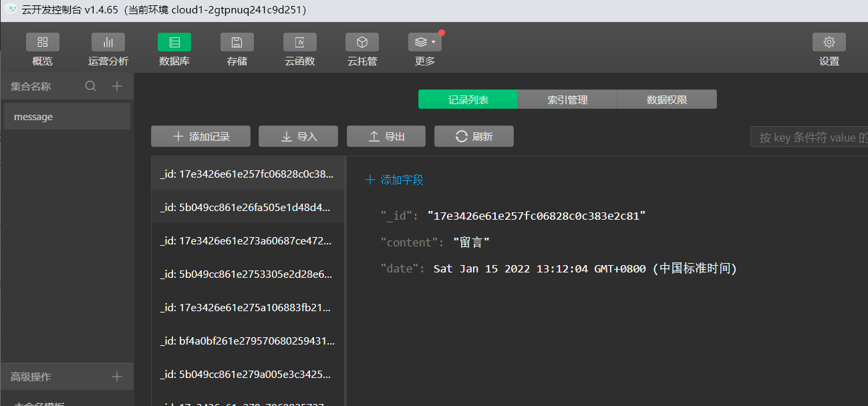Open the 云函数 cloud functions icon

tap(300, 42)
